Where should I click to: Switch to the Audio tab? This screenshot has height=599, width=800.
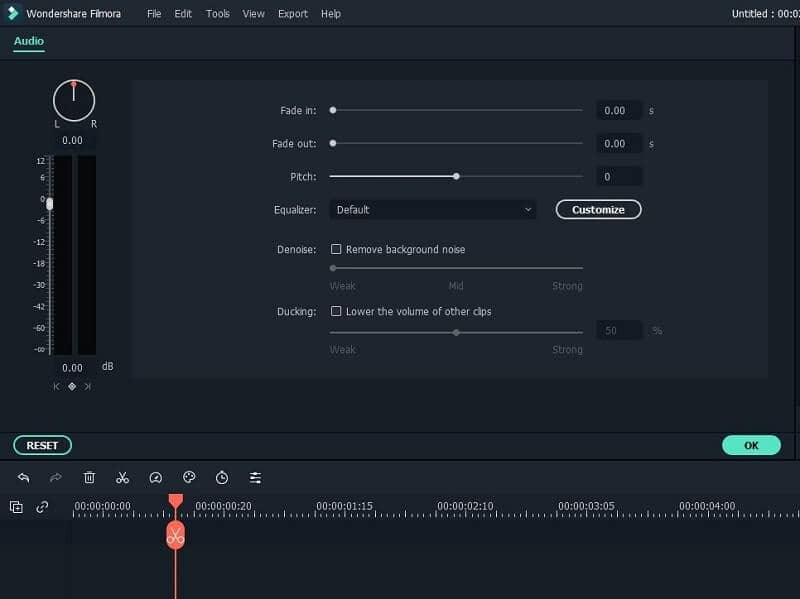pyautogui.click(x=28, y=41)
